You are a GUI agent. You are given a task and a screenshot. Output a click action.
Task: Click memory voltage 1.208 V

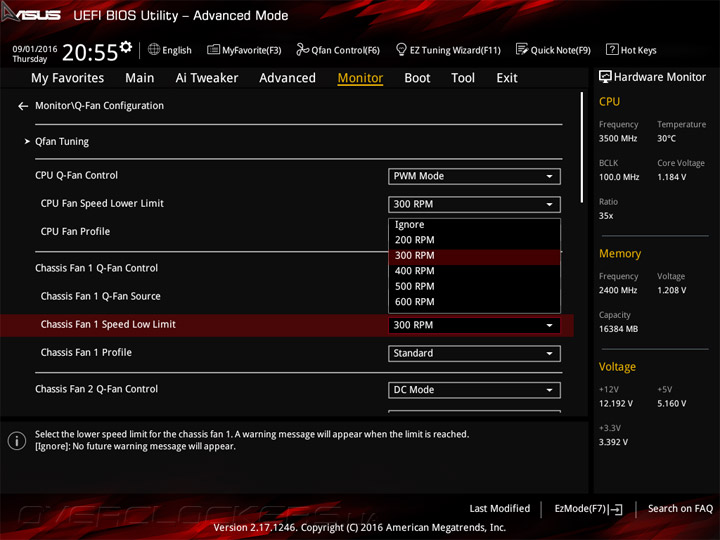tap(671, 291)
